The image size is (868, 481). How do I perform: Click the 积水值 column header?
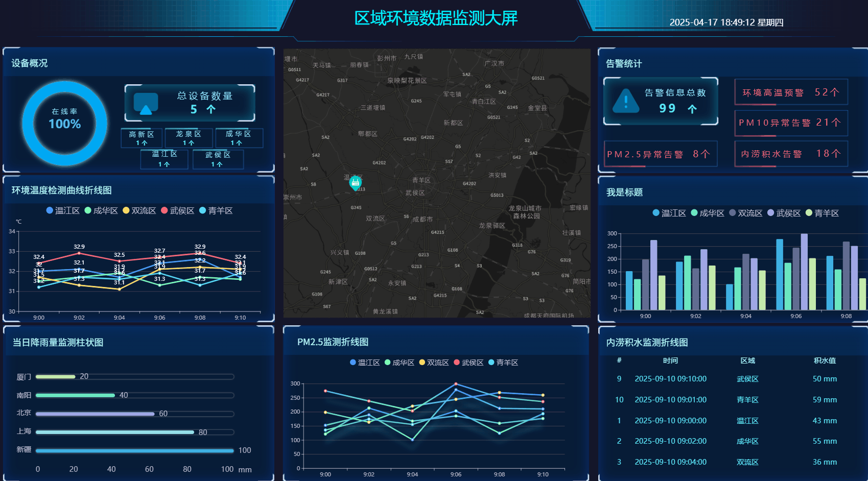point(825,360)
